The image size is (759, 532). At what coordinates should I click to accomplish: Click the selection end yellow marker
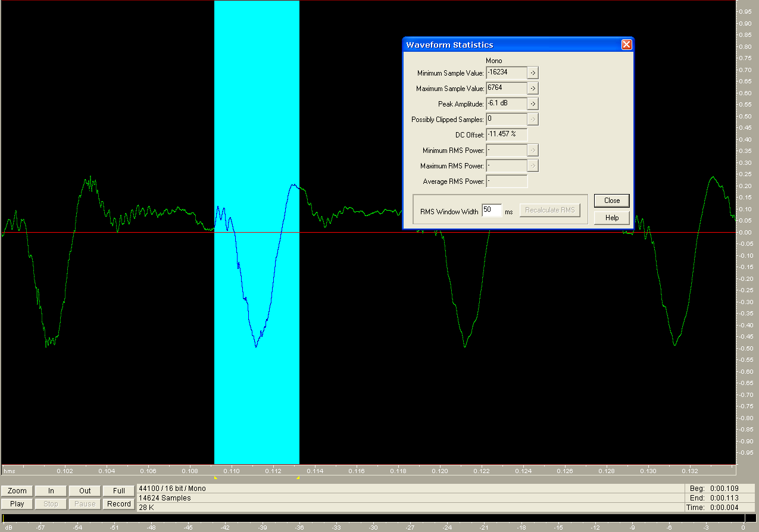[298, 477]
